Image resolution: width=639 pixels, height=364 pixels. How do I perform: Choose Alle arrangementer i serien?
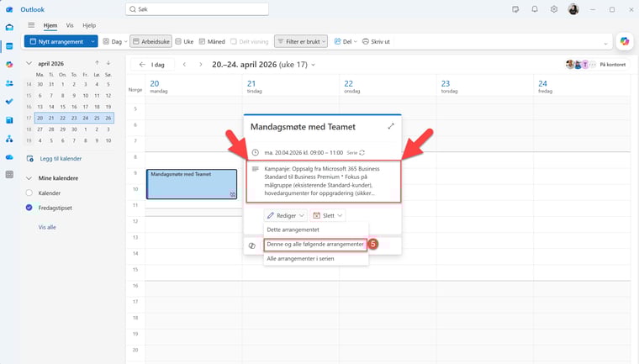tap(316, 258)
